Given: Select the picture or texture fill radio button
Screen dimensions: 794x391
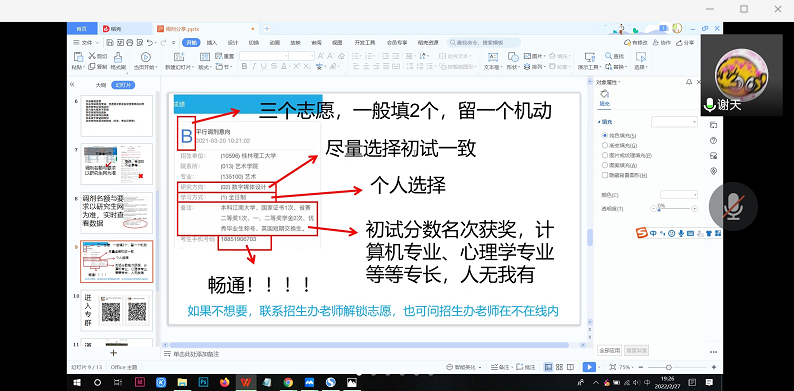Looking at the screenshot, I should (605, 155).
